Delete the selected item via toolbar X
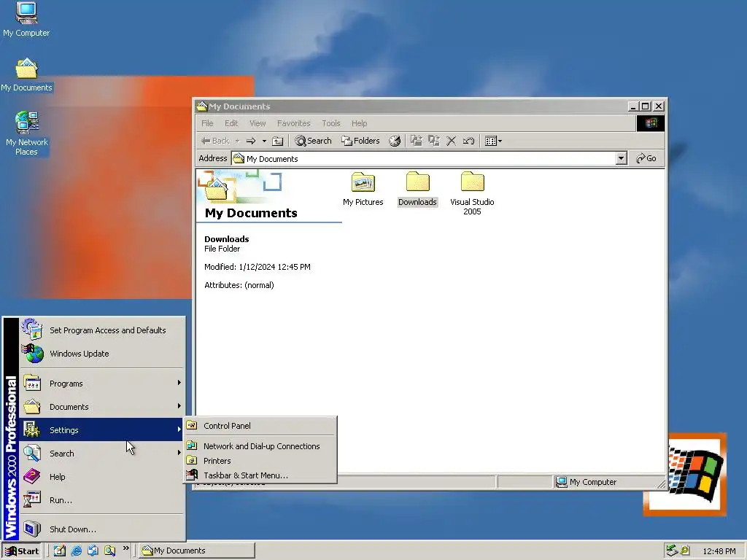The height and width of the screenshot is (560, 747). (451, 141)
